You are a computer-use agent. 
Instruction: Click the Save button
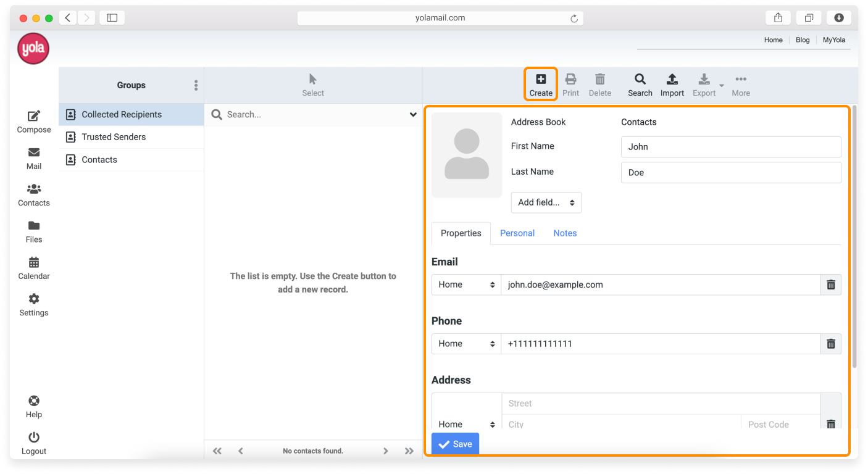pos(455,443)
